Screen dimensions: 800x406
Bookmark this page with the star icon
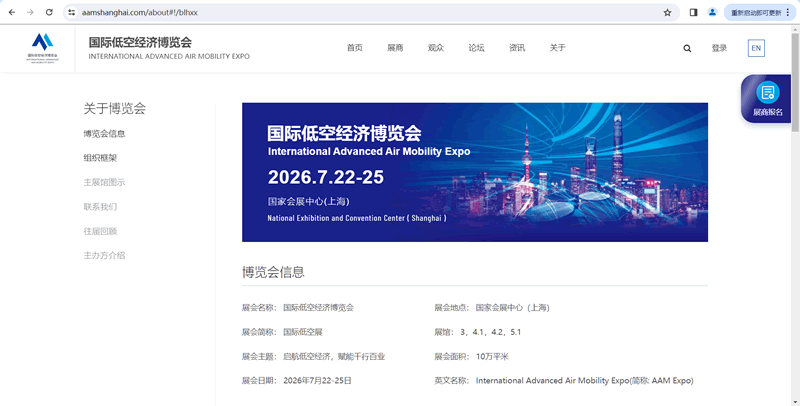(667, 12)
